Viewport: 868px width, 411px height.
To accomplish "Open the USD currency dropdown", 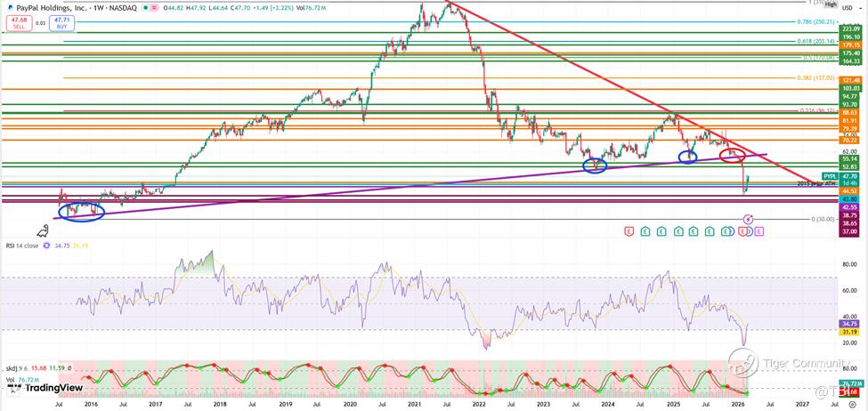I will (851, 8).
